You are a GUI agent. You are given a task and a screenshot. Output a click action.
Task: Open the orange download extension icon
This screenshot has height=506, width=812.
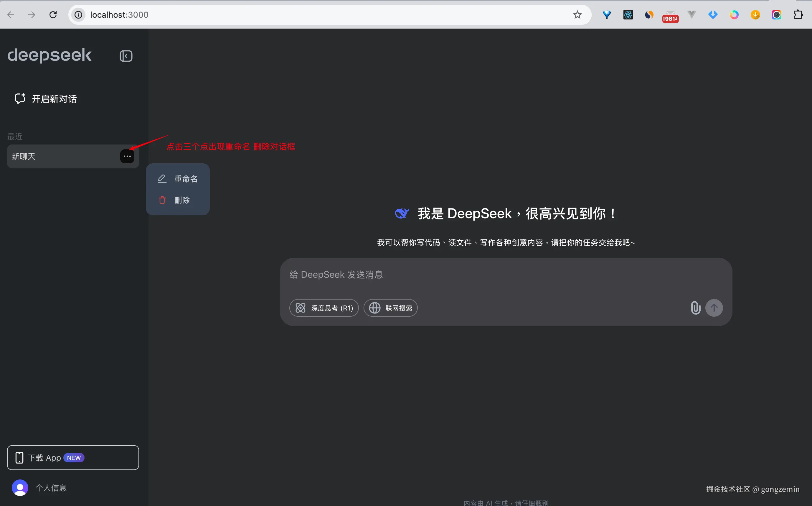pyautogui.click(x=755, y=15)
